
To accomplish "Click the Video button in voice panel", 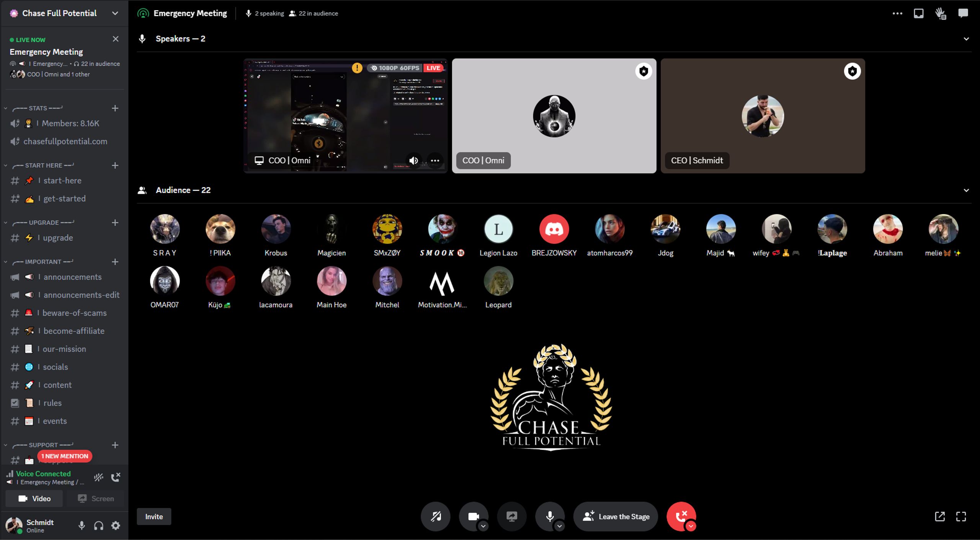I will click(x=34, y=499).
